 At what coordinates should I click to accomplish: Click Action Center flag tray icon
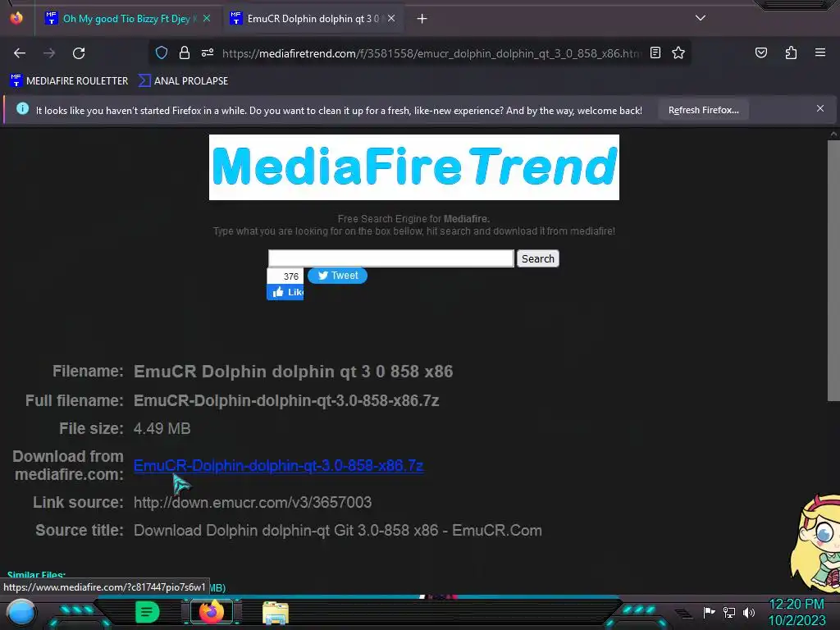click(x=709, y=612)
